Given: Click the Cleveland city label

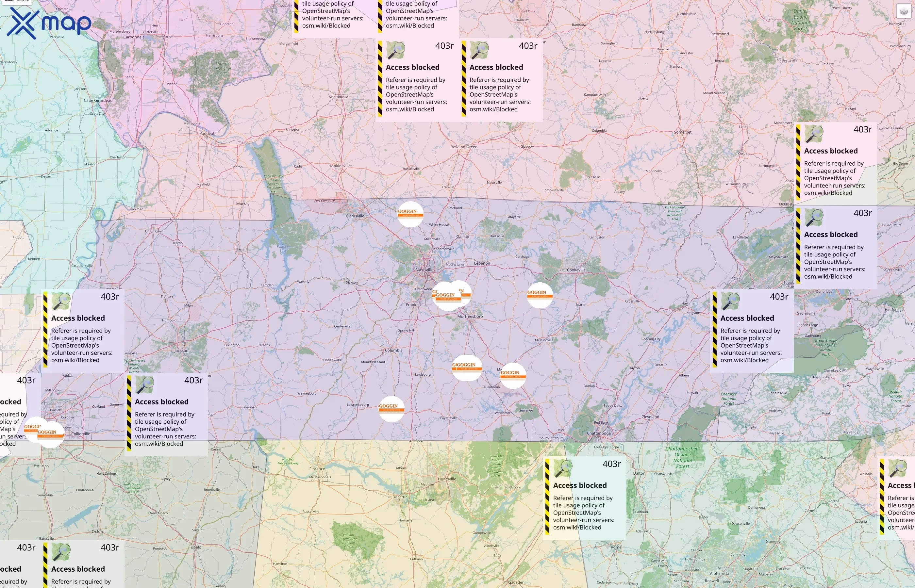Looking at the screenshot, I should pos(650,416).
